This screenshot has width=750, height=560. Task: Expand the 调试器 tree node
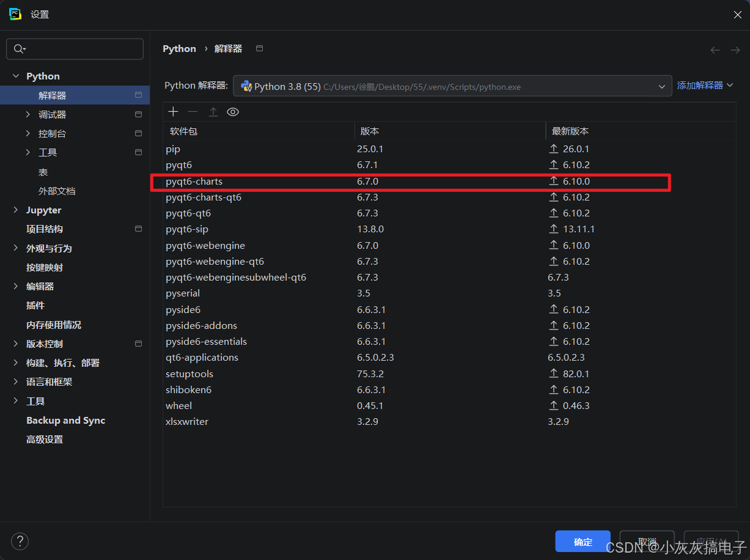[x=28, y=114]
